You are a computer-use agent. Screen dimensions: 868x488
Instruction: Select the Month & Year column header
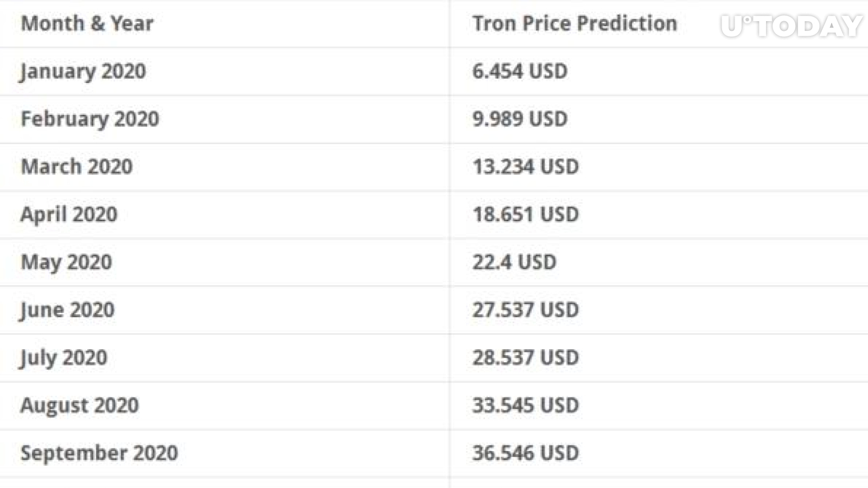(x=87, y=23)
